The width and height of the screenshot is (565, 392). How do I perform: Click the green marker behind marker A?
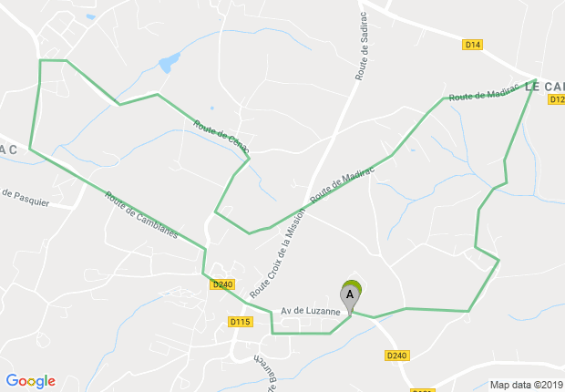[x=354, y=284]
